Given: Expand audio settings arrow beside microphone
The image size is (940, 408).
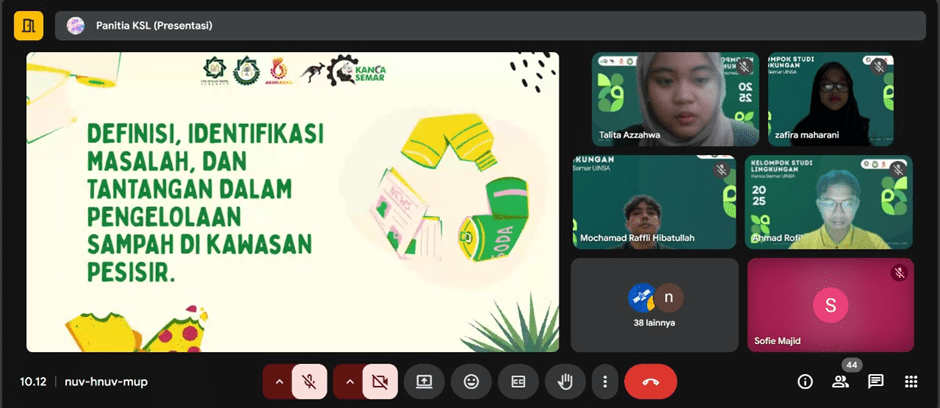Looking at the screenshot, I should tap(279, 381).
